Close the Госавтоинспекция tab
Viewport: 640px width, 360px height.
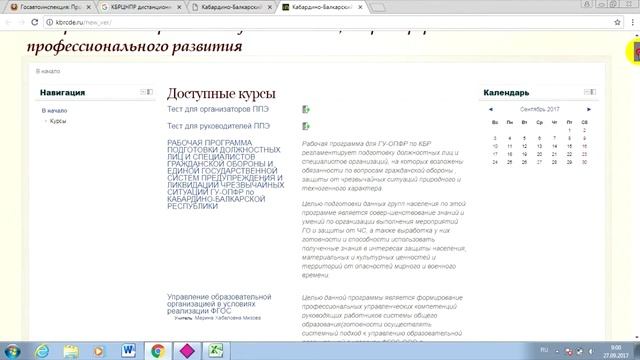click(89, 7)
